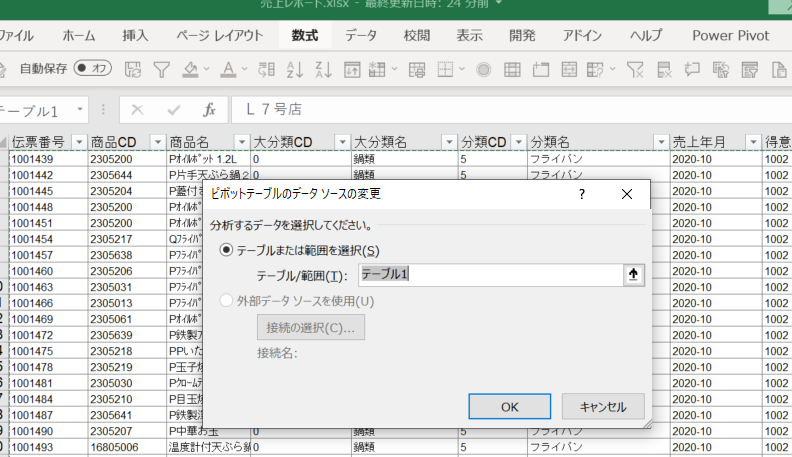792x457 pixels.
Task: Click cell 2305644 in 商品CD column
Action: point(127,175)
